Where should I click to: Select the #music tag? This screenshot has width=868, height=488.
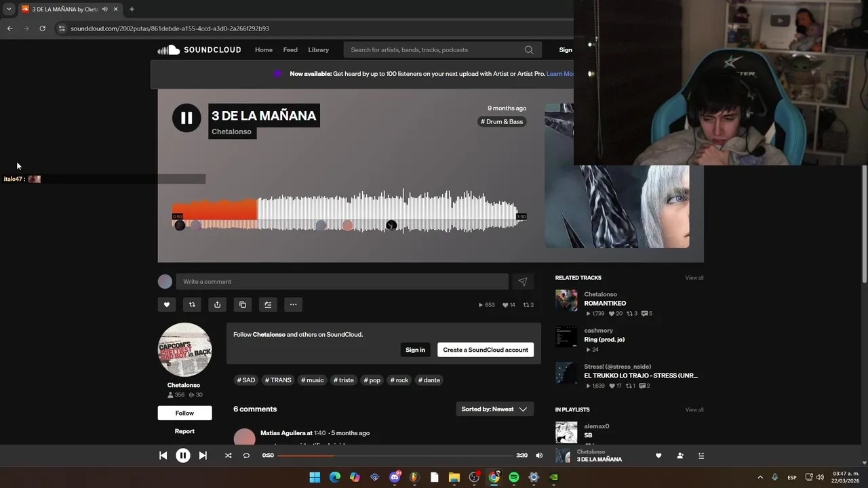click(313, 380)
